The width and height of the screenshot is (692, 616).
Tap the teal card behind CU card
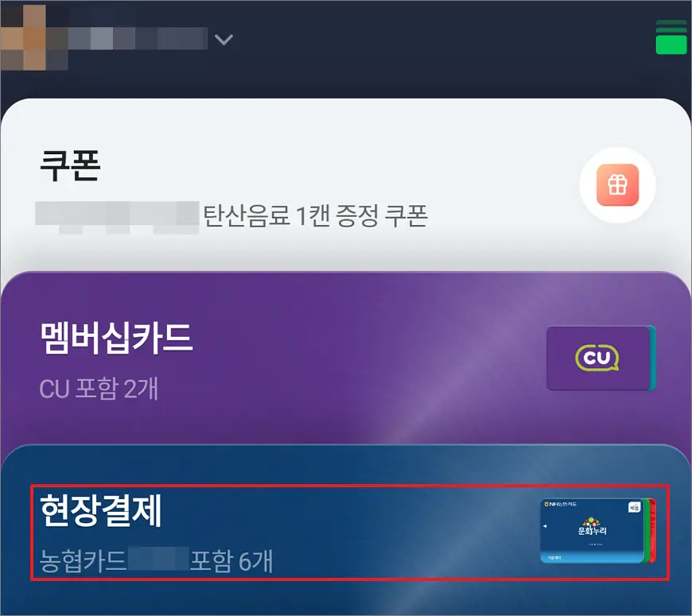[x=652, y=358]
